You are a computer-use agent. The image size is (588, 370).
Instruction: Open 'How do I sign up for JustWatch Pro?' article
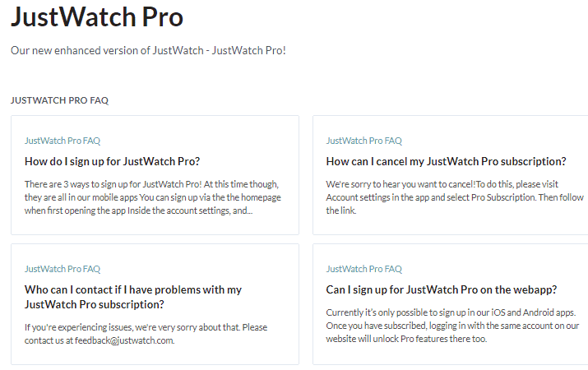112,162
